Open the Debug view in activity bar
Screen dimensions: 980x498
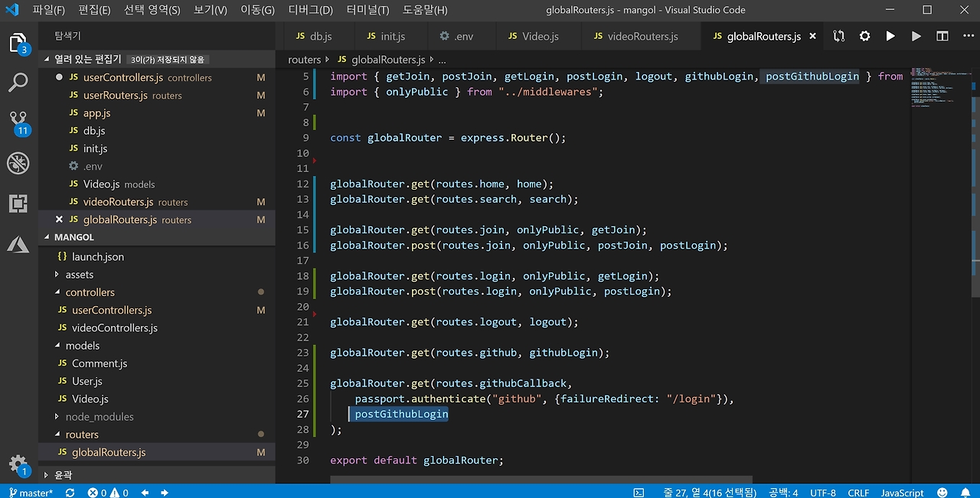coord(18,163)
